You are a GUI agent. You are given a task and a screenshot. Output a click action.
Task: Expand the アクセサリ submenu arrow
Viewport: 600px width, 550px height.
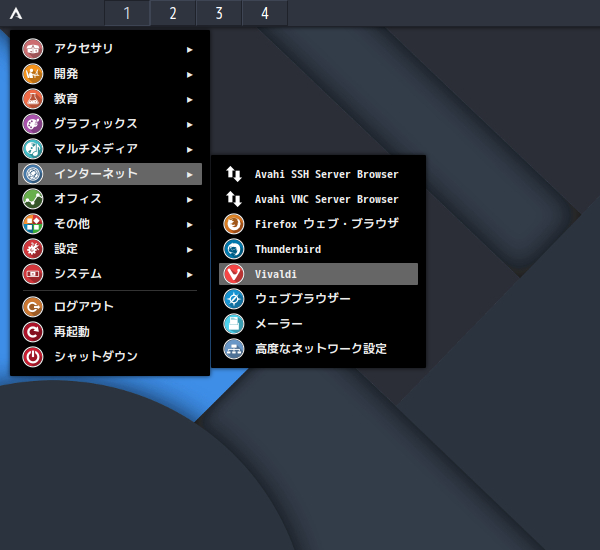click(189, 50)
